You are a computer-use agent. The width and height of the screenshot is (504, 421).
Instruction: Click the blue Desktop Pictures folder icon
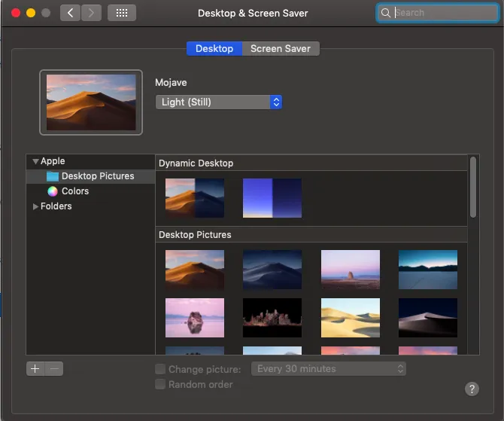click(53, 176)
